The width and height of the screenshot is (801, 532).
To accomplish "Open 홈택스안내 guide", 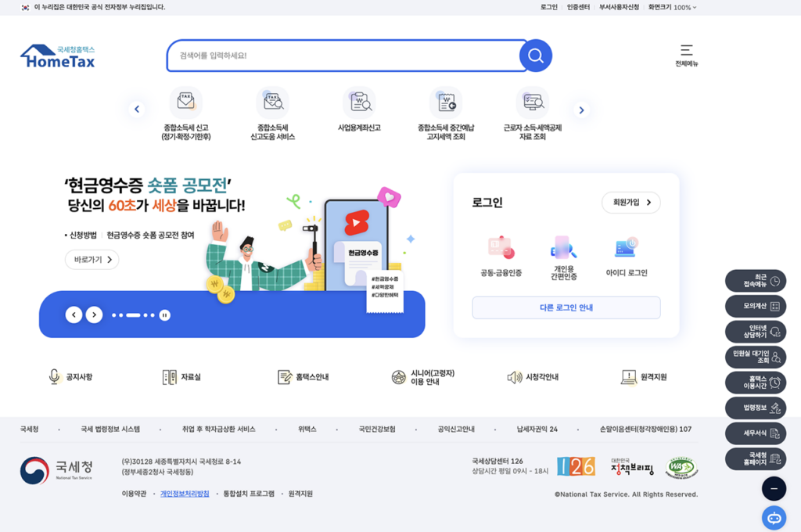I will tap(303, 377).
